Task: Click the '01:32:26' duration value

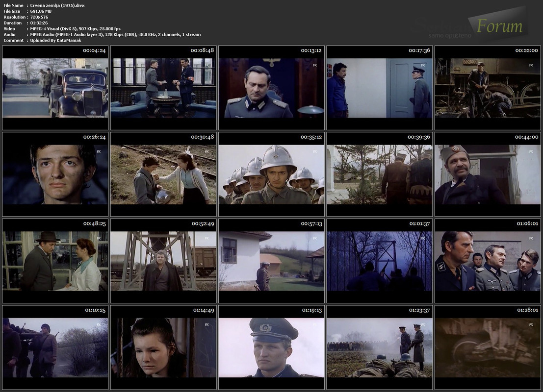Action: click(x=39, y=23)
